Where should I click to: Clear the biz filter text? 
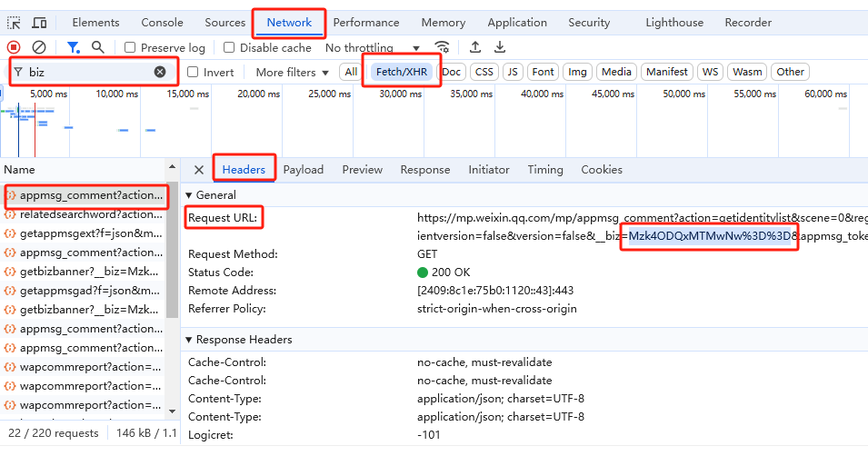click(x=160, y=72)
